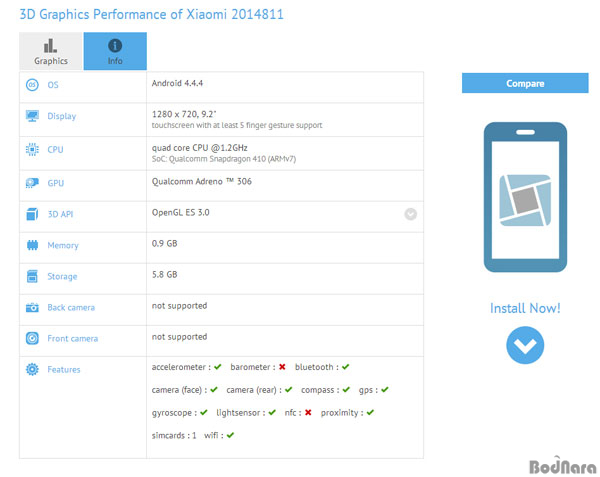This screenshot has width=600, height=477.
Task: Click the GPU card icon
Action: click(32, 183)
